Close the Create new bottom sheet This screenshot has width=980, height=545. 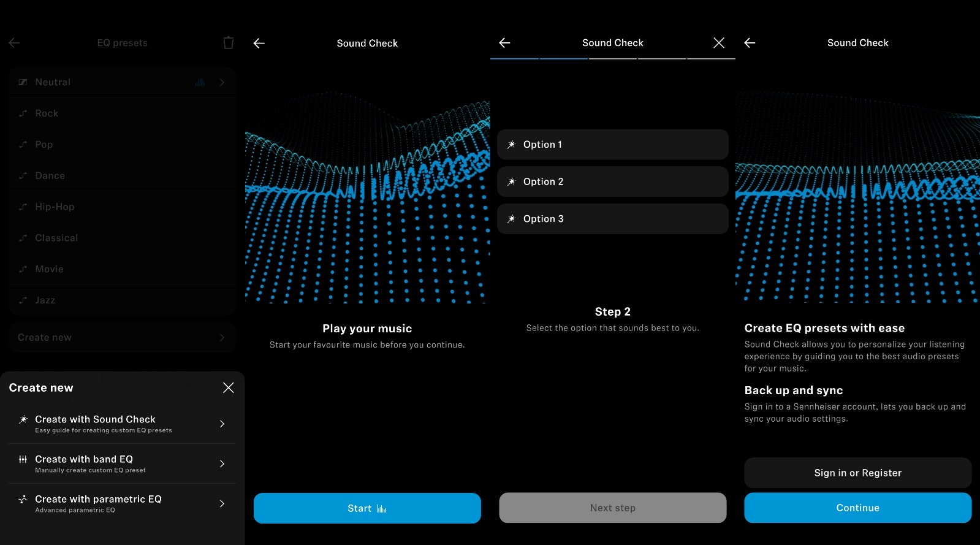pyautogui.click(x=228, y=387)
